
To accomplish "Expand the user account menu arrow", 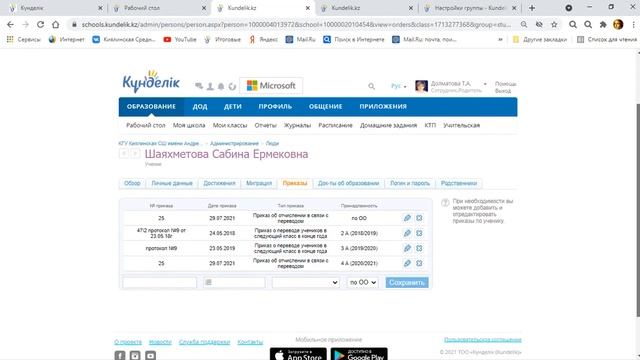I will (485, 84).
